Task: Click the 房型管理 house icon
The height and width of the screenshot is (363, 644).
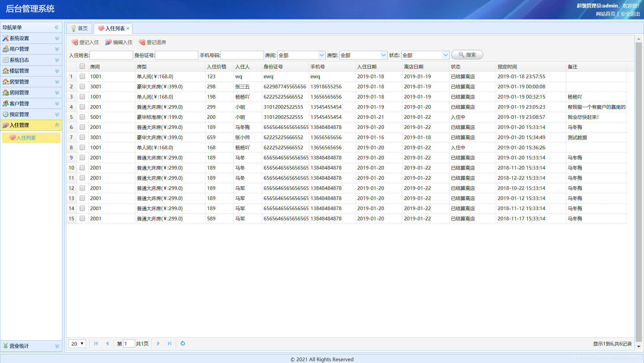Action: (x=5, y=81)
